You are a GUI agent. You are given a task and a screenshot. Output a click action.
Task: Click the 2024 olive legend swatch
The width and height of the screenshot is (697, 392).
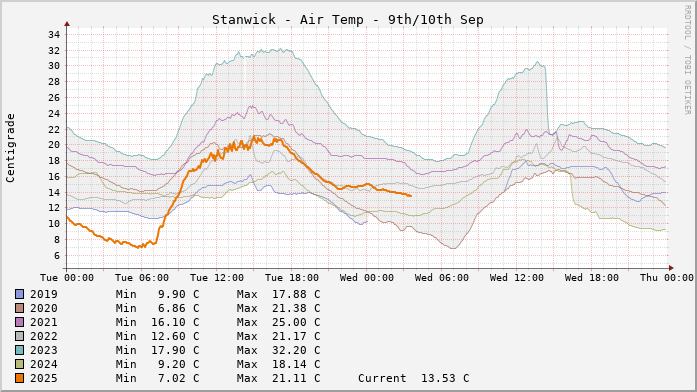point(20,364)
